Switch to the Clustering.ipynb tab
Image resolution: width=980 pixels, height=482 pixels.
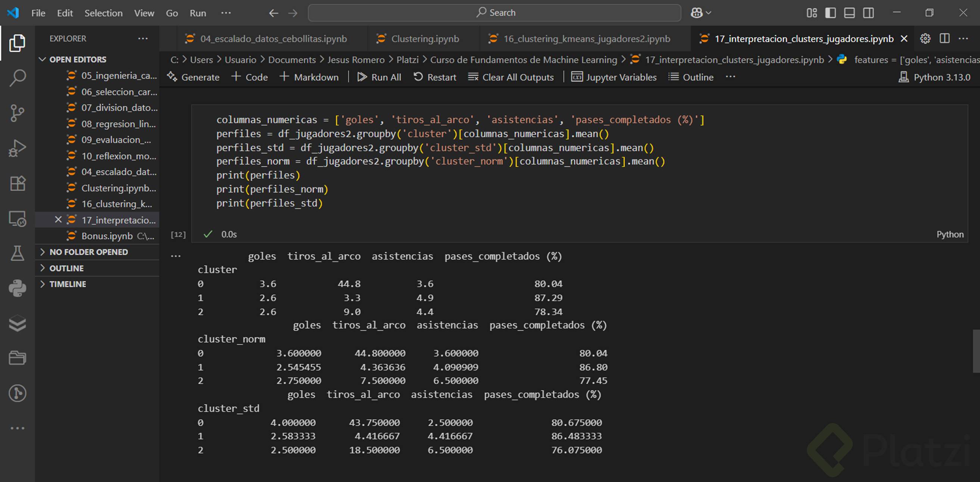425,39
